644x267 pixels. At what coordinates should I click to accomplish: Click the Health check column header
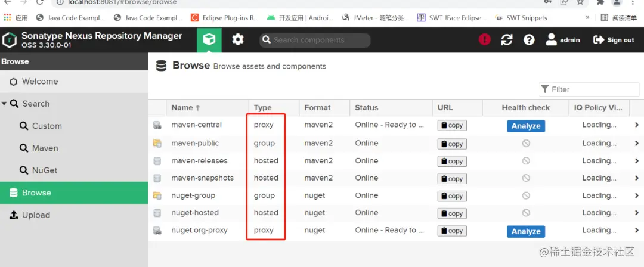coord(526,108)
